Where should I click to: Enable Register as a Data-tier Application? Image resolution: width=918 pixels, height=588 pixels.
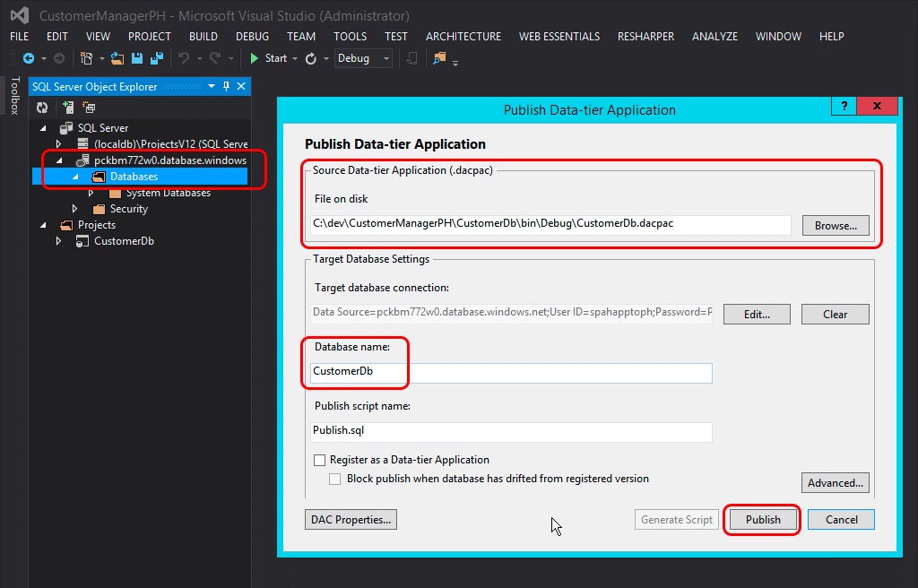(x=318, y=459)
